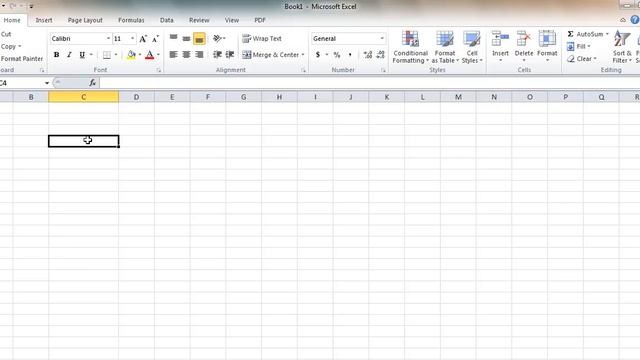Viewport: 640px width, 360px height.
Task: Decrease the indent
Action: [x=217, y=55]
